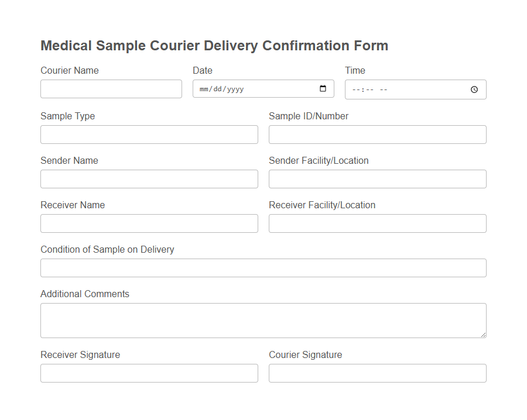This screenshot has width=527, height=420.
Task: Click the Sender Facility/Location field
Action: click(x=377, y=178)
